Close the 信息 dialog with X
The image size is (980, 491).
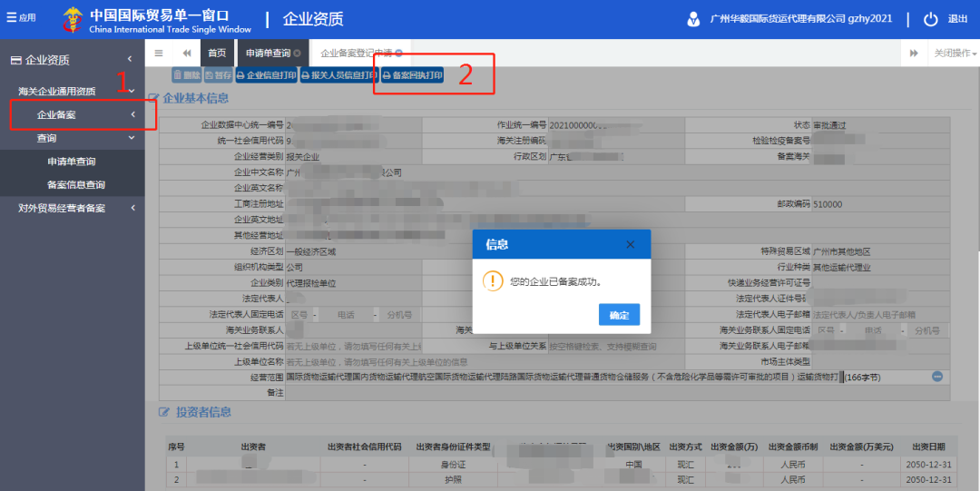point(631,244)
